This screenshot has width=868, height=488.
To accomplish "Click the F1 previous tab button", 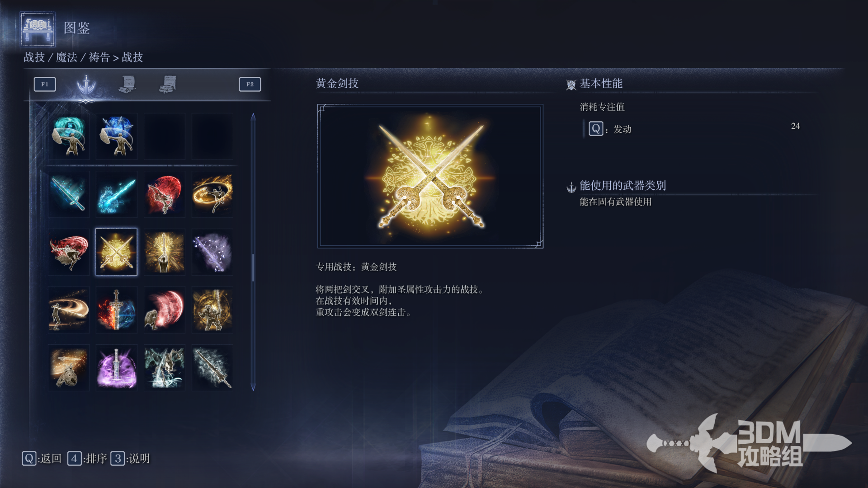I will coord(45,84).
